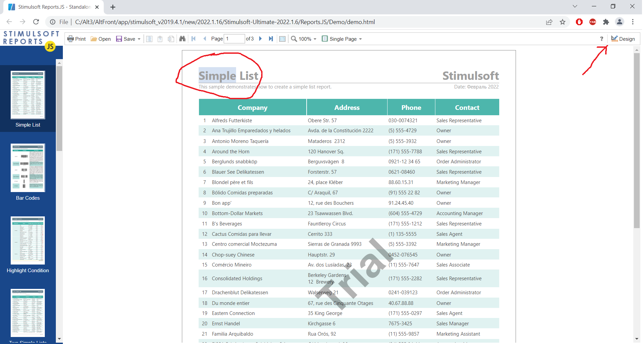Click the question mark About button
The image size is (644, 344).
602,39
